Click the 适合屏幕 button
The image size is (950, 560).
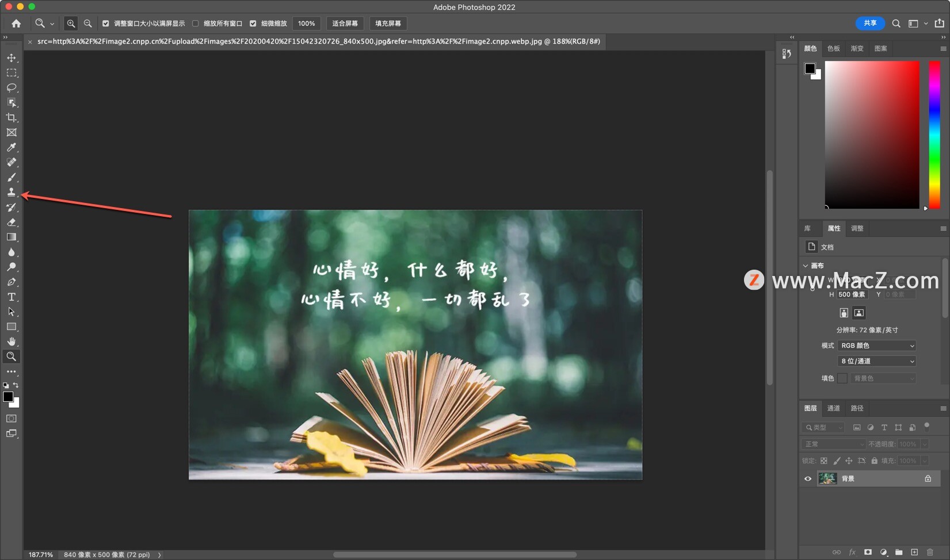(x=345, y=24)
